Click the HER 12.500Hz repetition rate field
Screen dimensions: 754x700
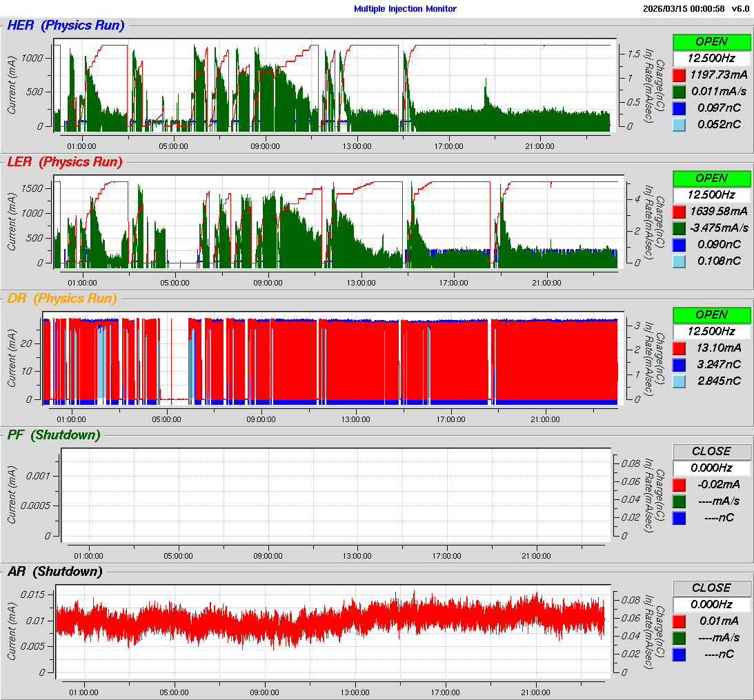tap(711, 58)
